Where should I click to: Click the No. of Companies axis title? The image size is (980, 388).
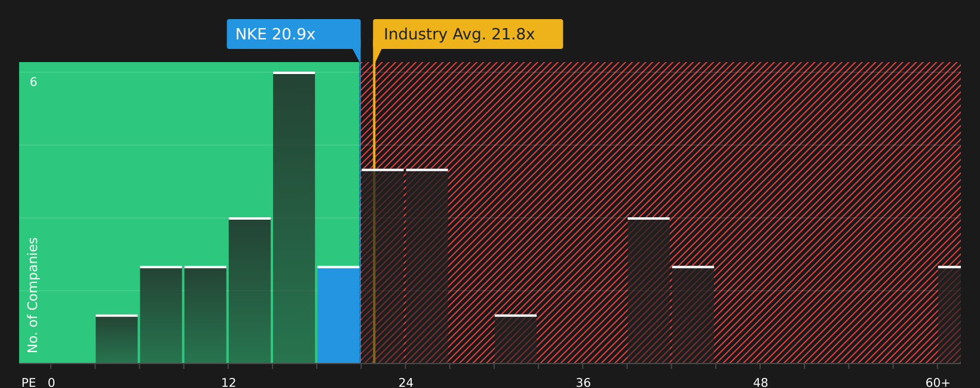pyautogui.click(x=33, y=295)
